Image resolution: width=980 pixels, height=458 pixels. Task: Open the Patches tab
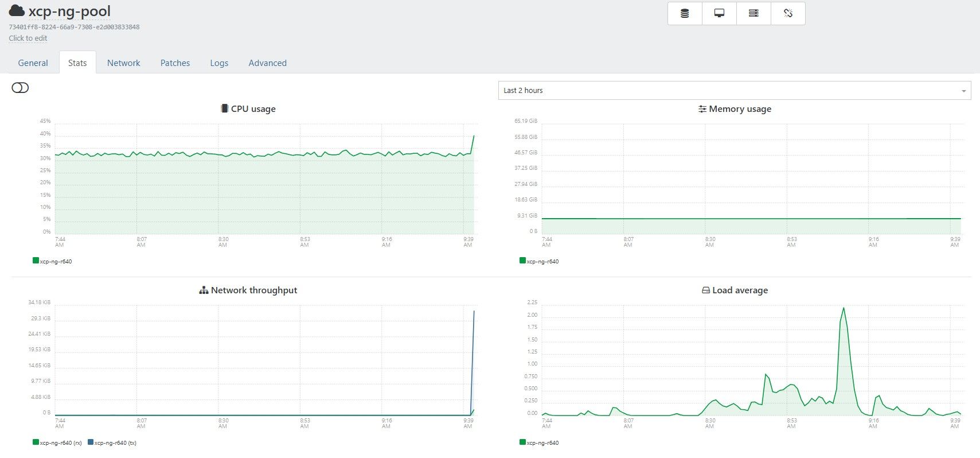coord(175,63)
